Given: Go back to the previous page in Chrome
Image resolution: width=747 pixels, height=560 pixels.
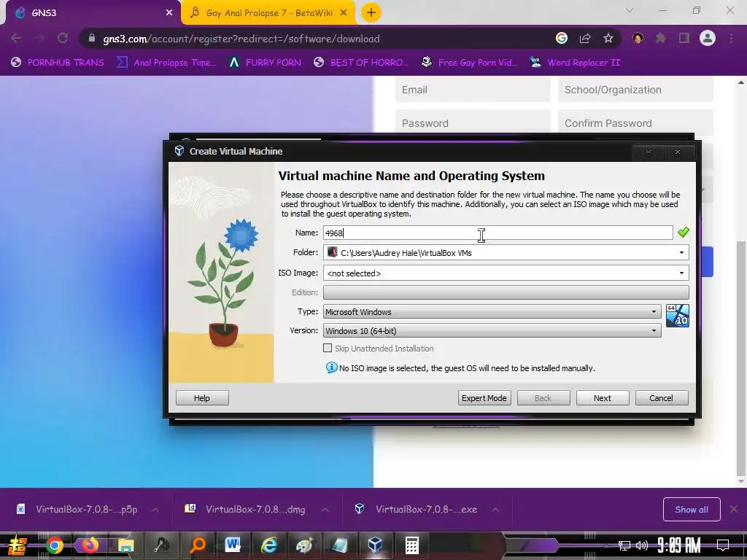Looking at the screenshot, I should click(16, 38).
